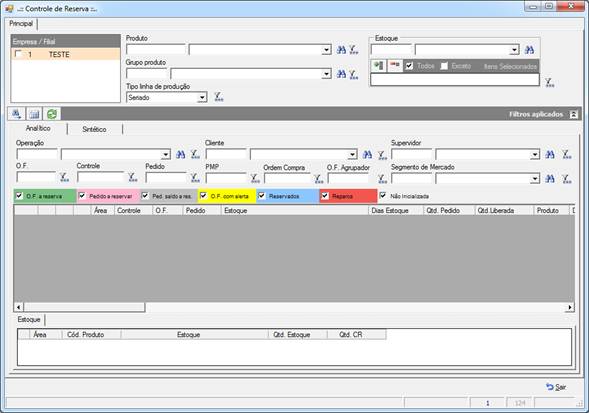
Task: Clear the Pedido filter icon
Action: click(x=195, y=177)
